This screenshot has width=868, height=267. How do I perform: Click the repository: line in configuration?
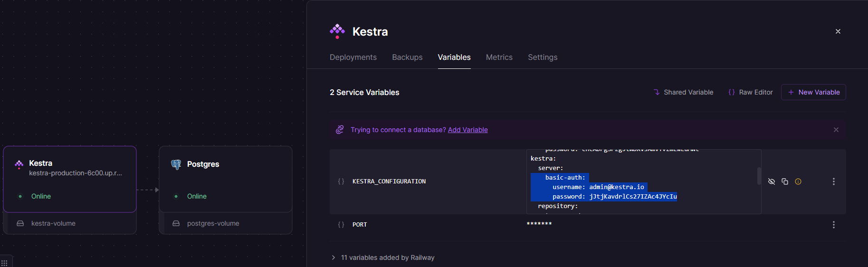558,206
